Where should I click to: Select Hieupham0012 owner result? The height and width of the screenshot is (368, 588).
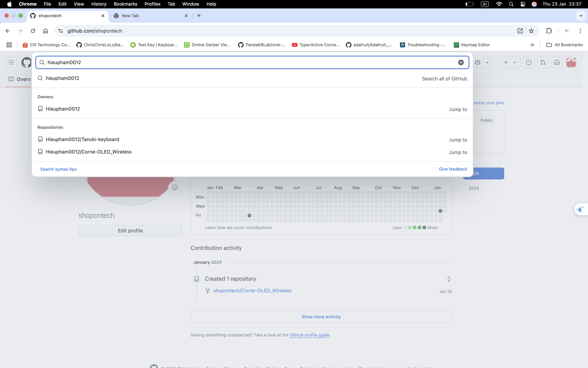[x=252, y=109]
